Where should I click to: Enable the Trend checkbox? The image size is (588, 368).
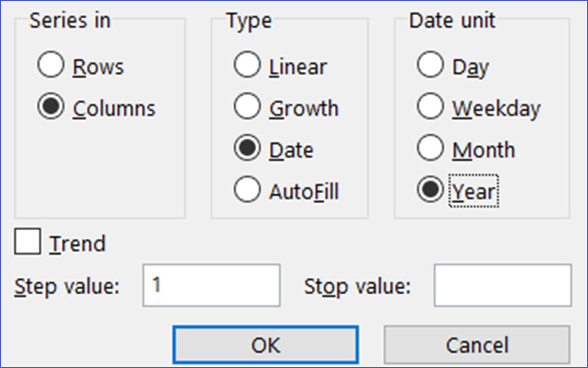coord(28,242)
